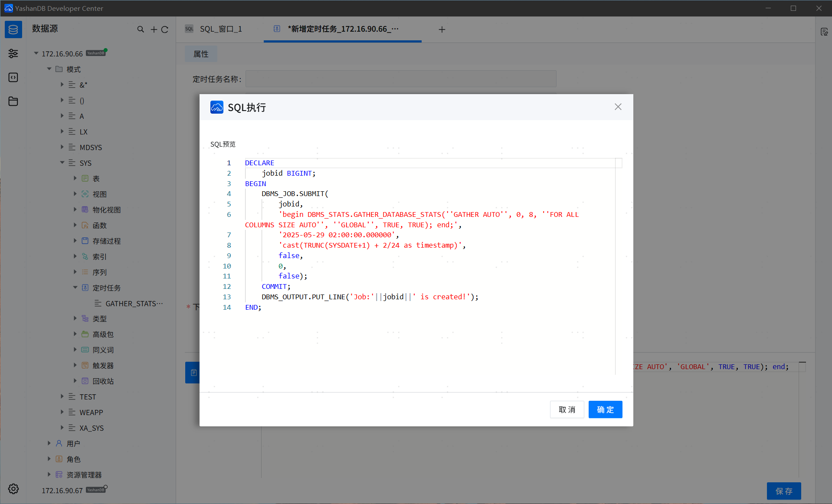Open the data source database icon in sidebar

pyautogui.click(x=13, y=29)
